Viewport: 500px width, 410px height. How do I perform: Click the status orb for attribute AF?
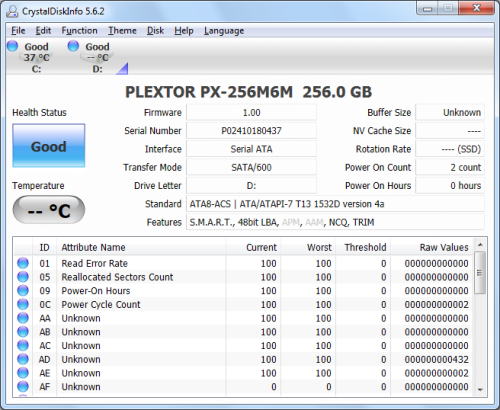[x=23, y=386]
